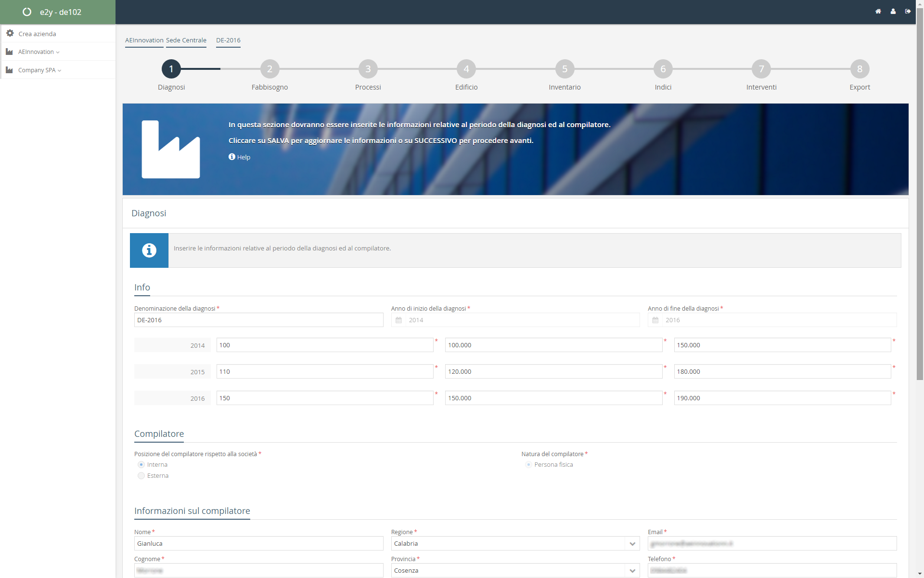Viewport: 924px width, 578px height.
Task: Open the Provincia dropdown showing Cosenza
Action: coord(515,570)
